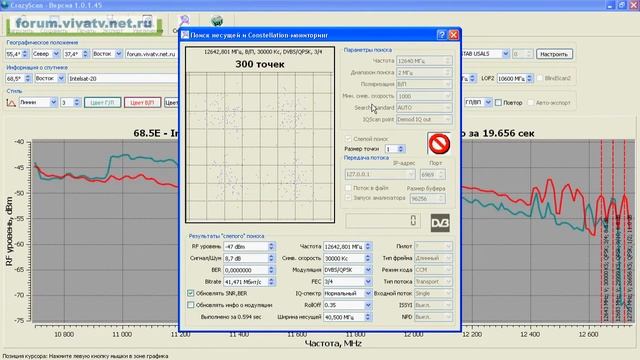The height and width of the screenshot is (360, 640).
Task: Open the Линии graph style dropdown
Action: pyautogui.click(x=53, y=102)
